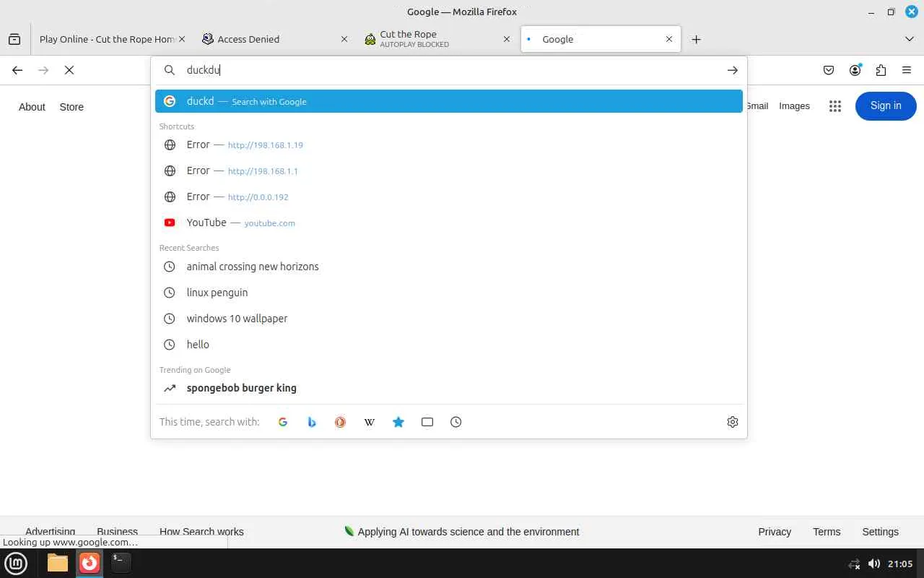Search this time with Google engine icon
Viewport: 924px width, 578px height.
click(x=283, y=422)
